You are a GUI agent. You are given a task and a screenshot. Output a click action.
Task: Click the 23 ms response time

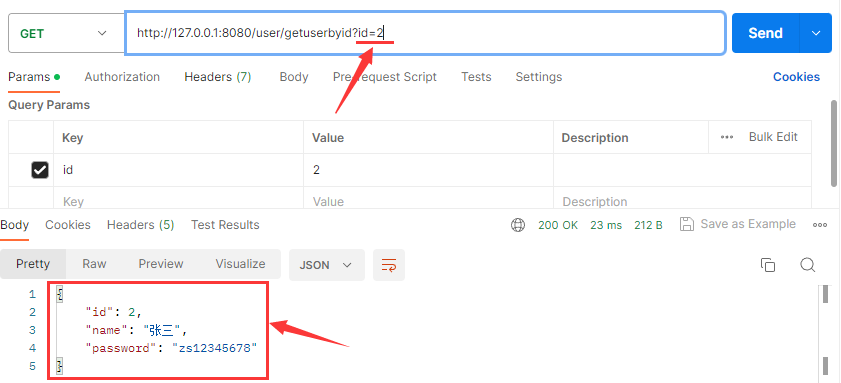(x=606, y=225)
